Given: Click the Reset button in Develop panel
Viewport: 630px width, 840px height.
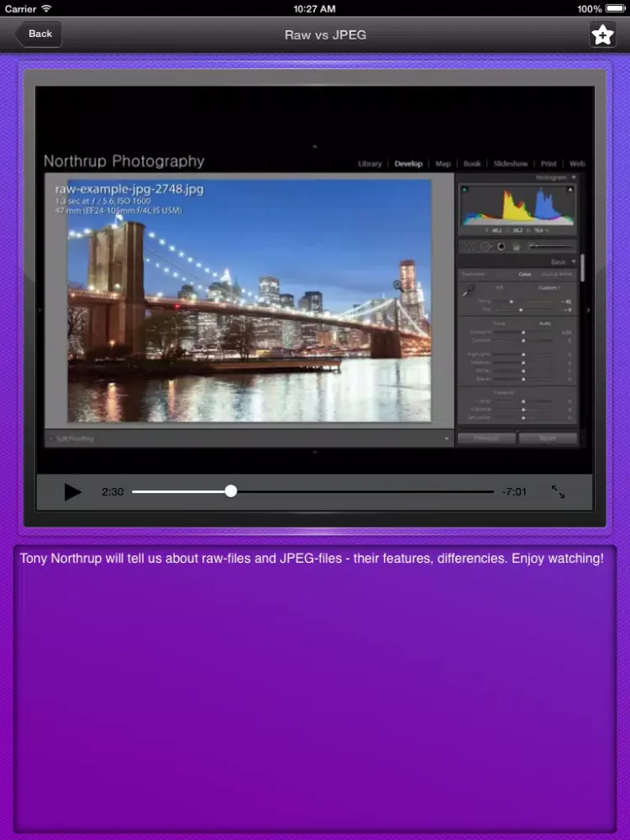Looking at the screenshot, I should (548, 438).
